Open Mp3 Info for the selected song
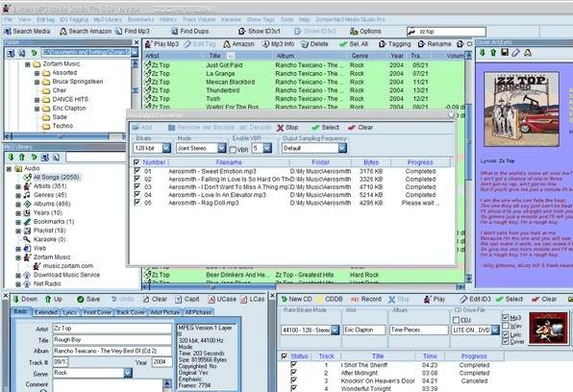 pos(278,44)
